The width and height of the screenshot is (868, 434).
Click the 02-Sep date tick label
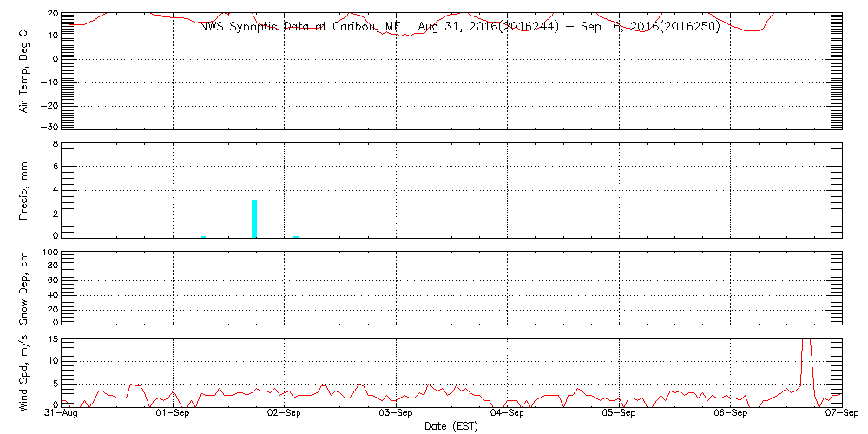[x=284, y=414]
